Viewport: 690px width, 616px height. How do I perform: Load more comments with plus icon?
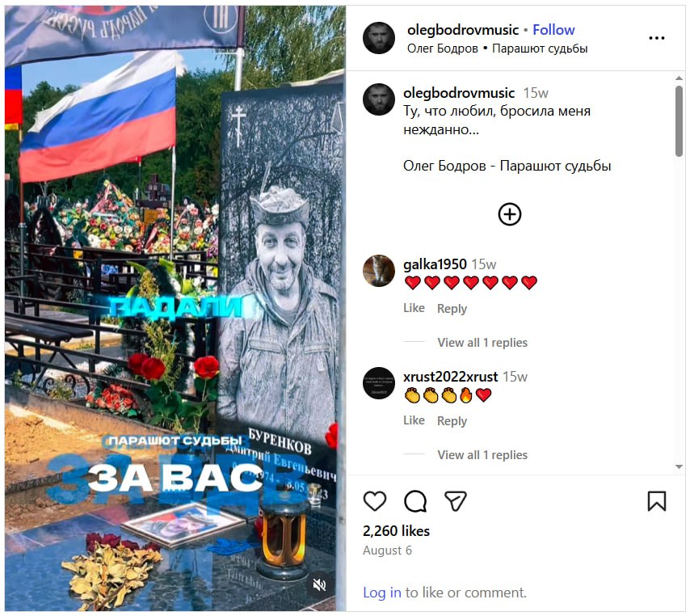tap(510, 214)
